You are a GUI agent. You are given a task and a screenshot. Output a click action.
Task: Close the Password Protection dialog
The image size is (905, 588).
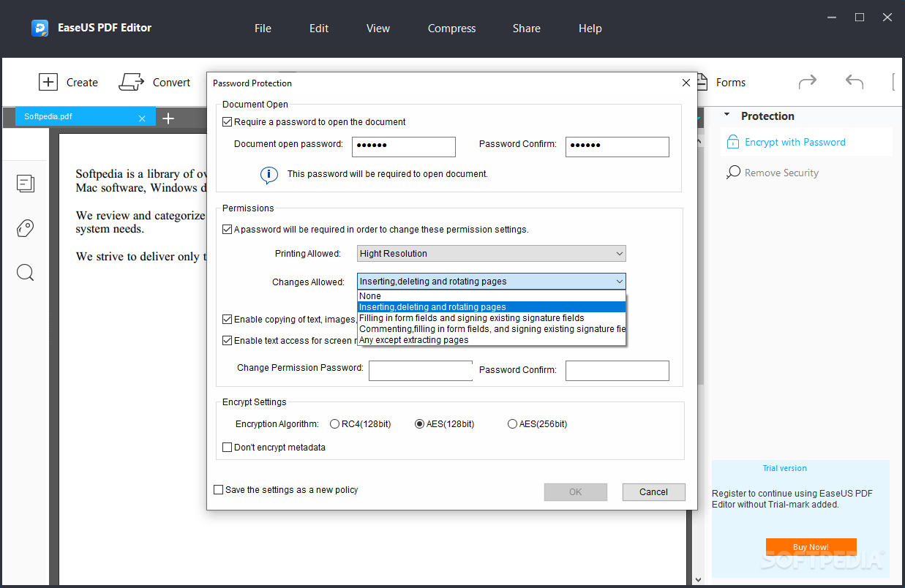[x=686, y=83]
